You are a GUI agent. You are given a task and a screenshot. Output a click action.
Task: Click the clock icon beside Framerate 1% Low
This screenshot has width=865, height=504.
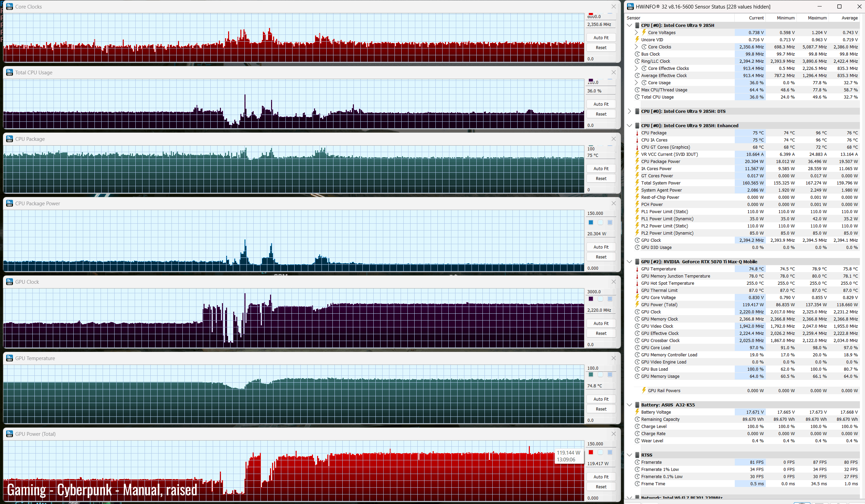pyautogui.click(x=637, y=469)
